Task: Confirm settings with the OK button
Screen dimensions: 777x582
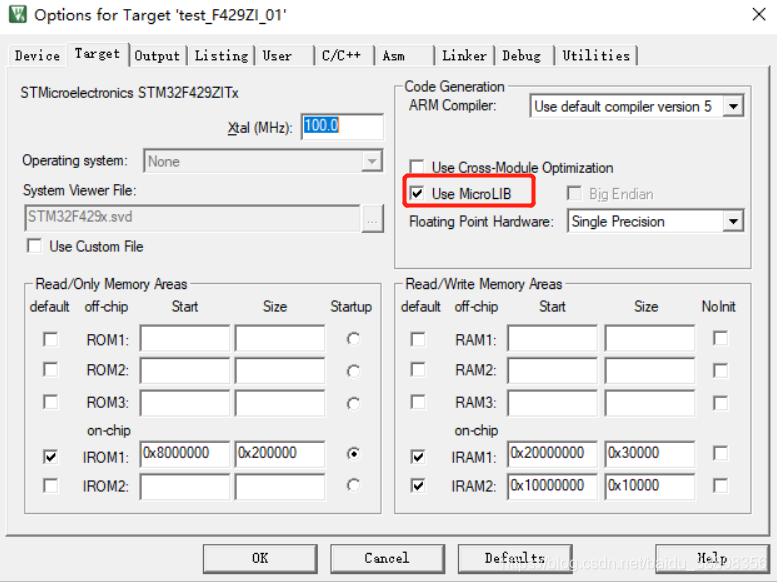Action: point(260,558)
